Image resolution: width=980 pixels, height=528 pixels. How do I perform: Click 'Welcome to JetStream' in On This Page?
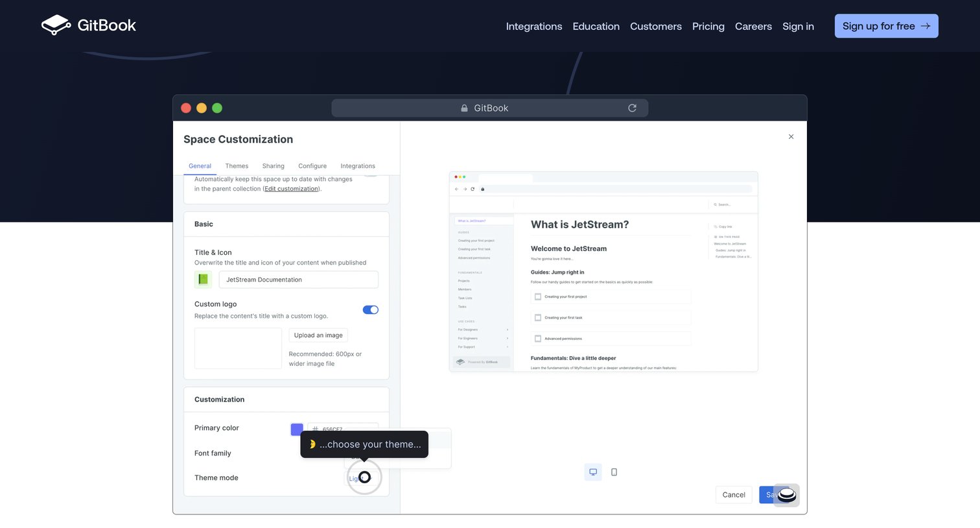(730, 244)
